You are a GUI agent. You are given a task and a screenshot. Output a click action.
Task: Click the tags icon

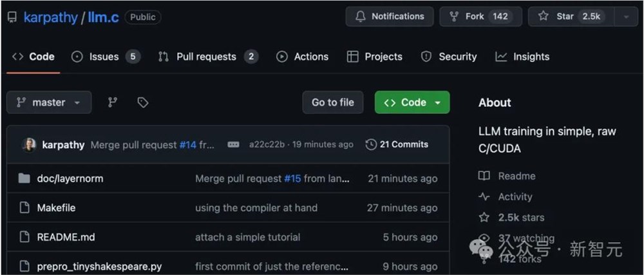pyautogui.click(x=143, y=102)
